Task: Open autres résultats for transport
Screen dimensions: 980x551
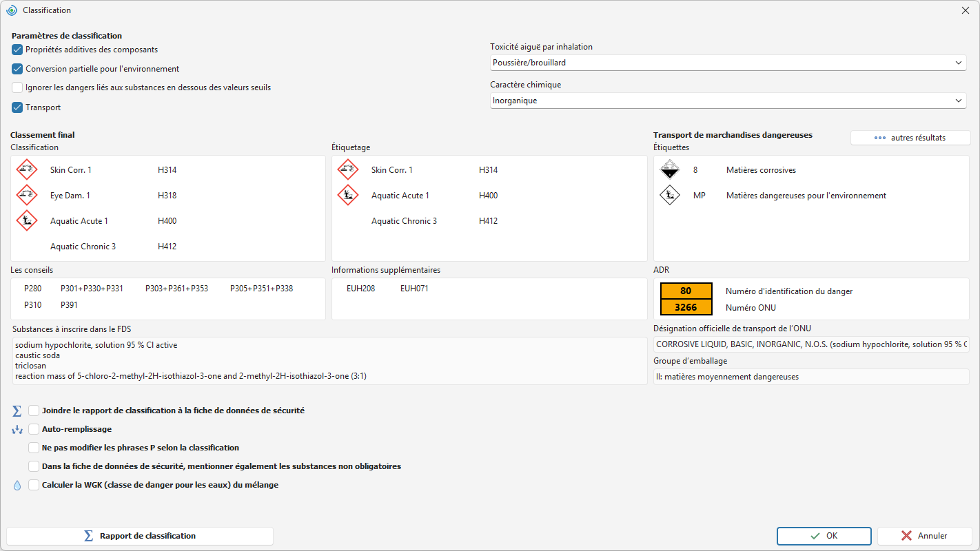Action: 910,138
